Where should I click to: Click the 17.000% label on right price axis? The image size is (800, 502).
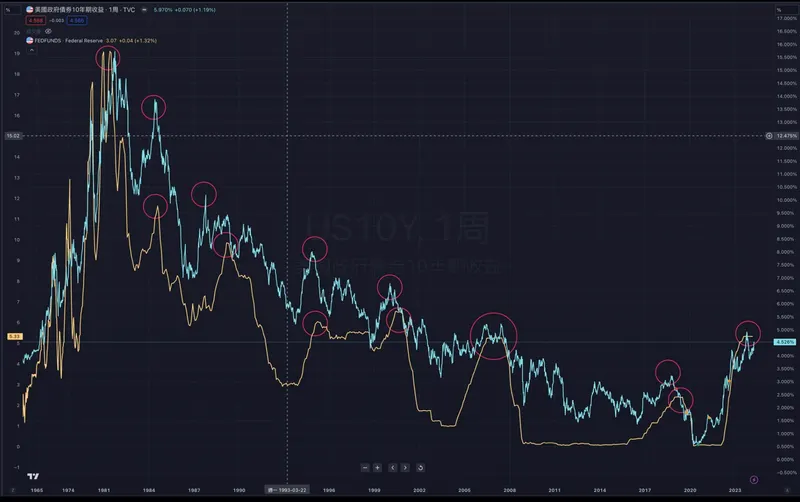(x=786, y=18)
